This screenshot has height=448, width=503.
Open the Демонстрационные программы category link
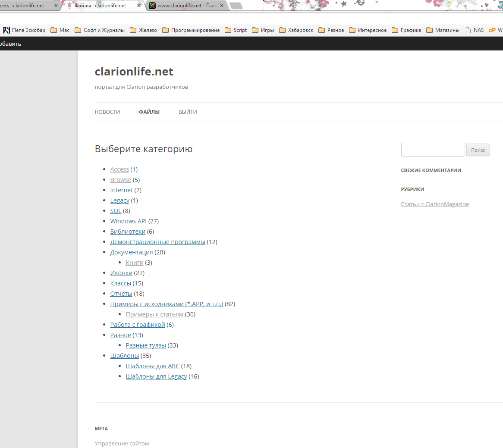tap(157, 242)
